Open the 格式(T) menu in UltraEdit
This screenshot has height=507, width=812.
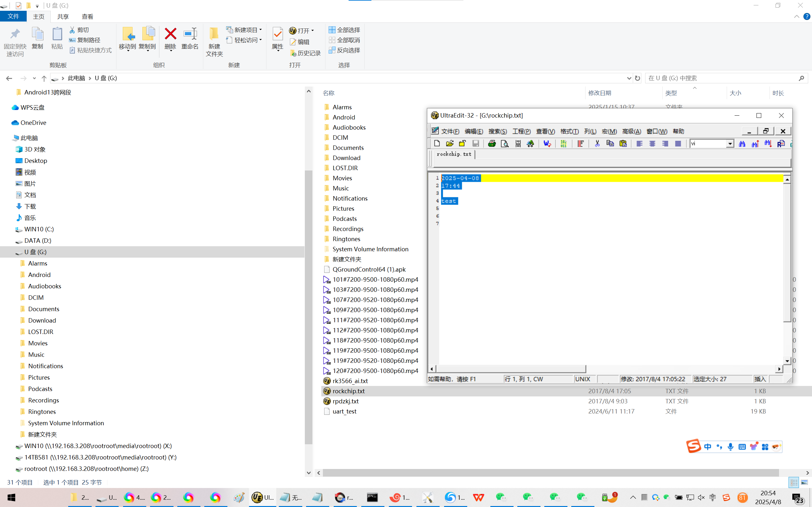coord(569,131)
